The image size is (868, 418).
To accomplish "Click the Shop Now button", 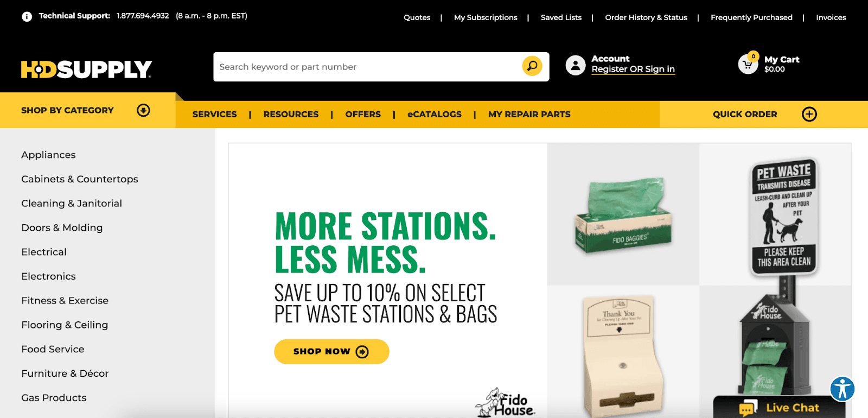I will coord(331,351).
